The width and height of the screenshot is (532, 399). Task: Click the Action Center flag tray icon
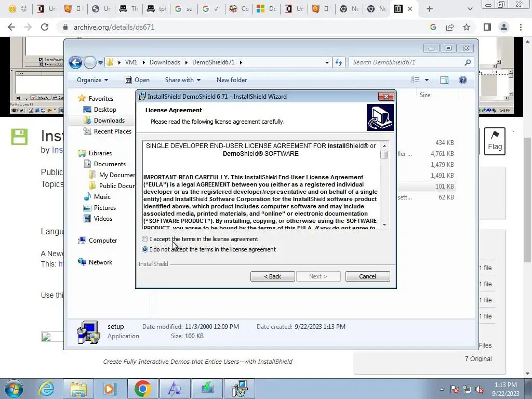coord(455,390)
